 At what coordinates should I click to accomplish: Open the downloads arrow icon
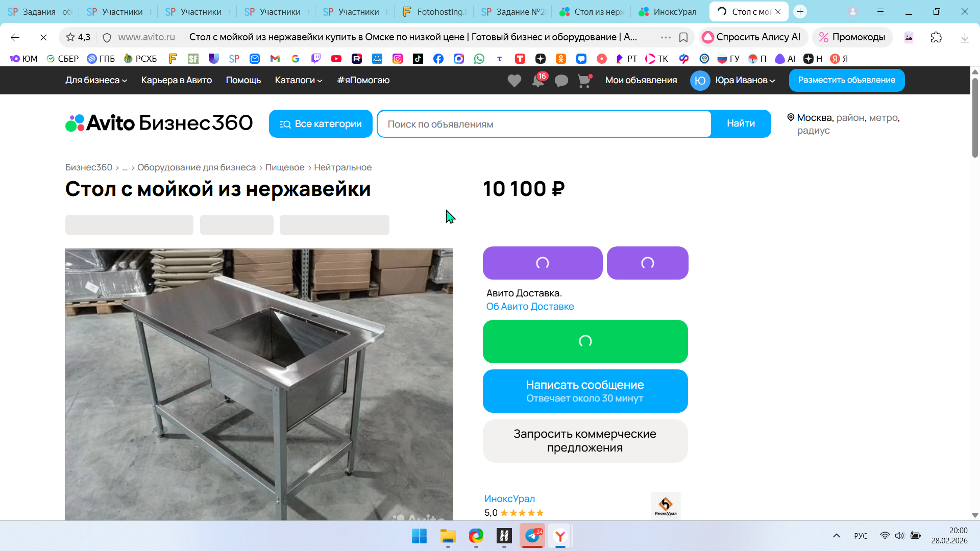964,37
